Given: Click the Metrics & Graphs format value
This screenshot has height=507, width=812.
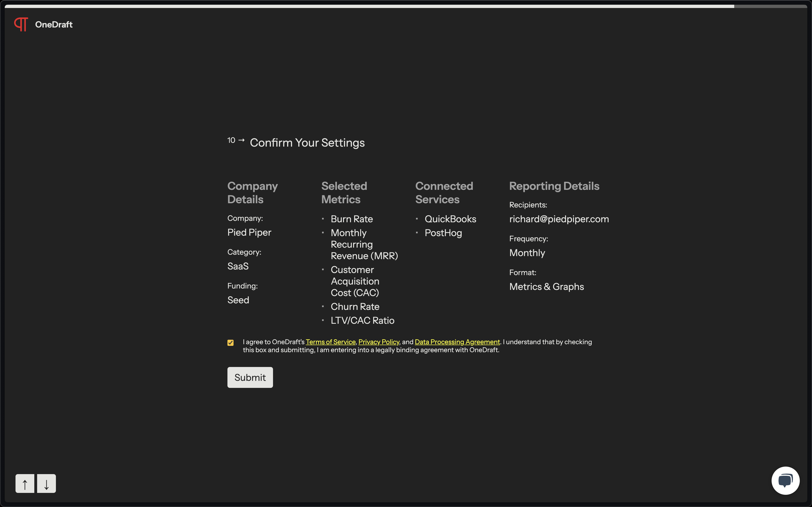Looking at the screenshot, I should [546, 287].
